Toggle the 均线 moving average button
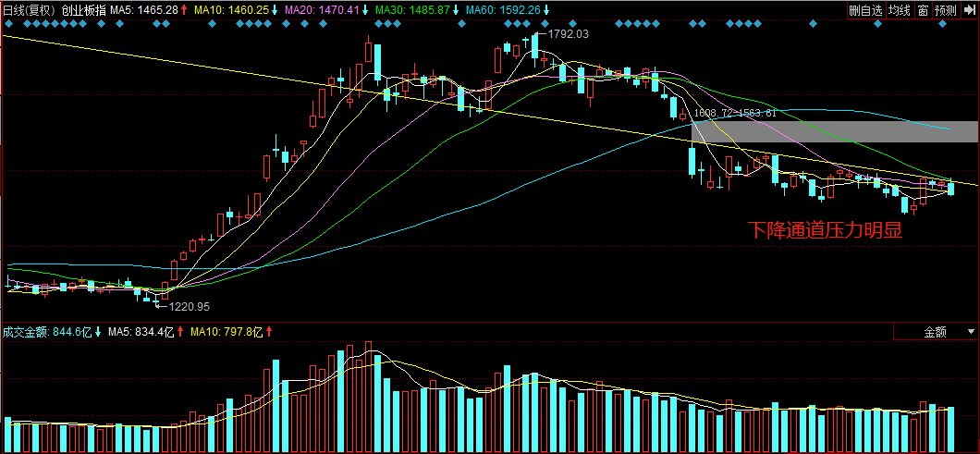 (900, 10)
